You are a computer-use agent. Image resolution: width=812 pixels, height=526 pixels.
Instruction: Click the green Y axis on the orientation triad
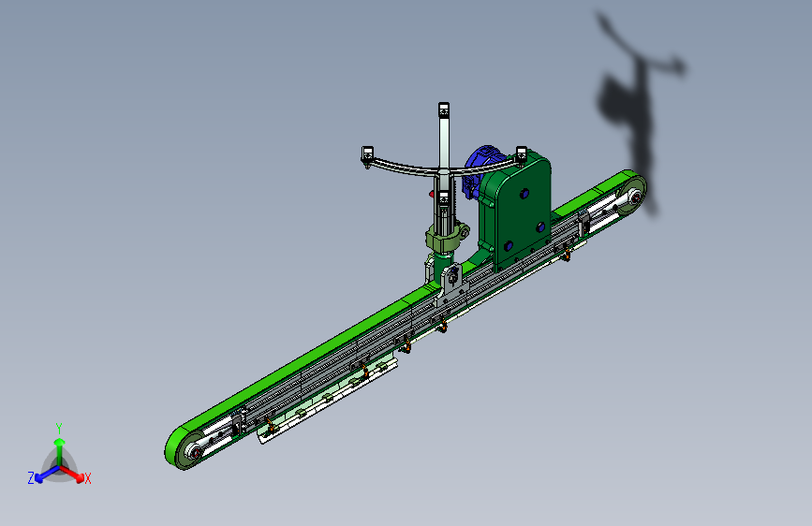[60, 450]
